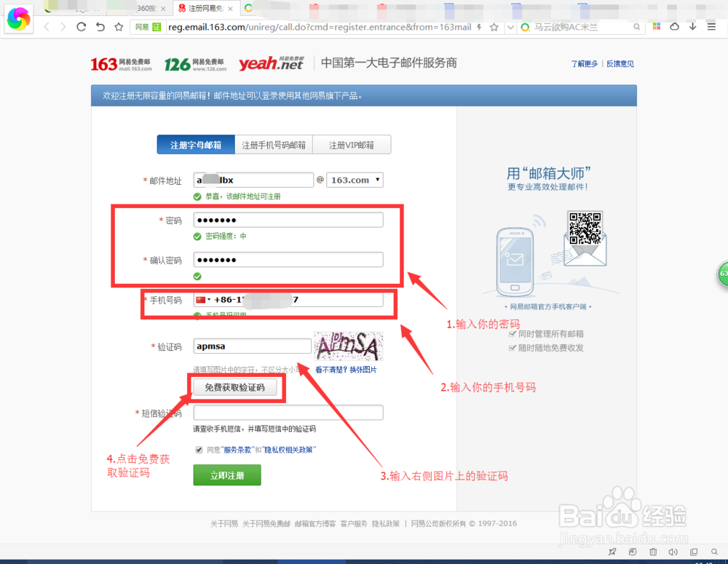
Task: Open the 了解更多 link
Action: click(584, 63)
